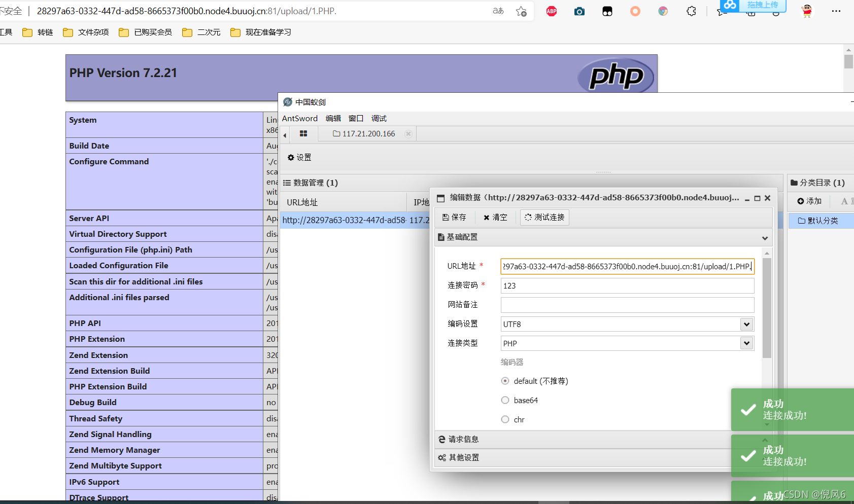Open the 转链 bookmarks folder
This screenshot has height=504, width=854.
point(38,32)
